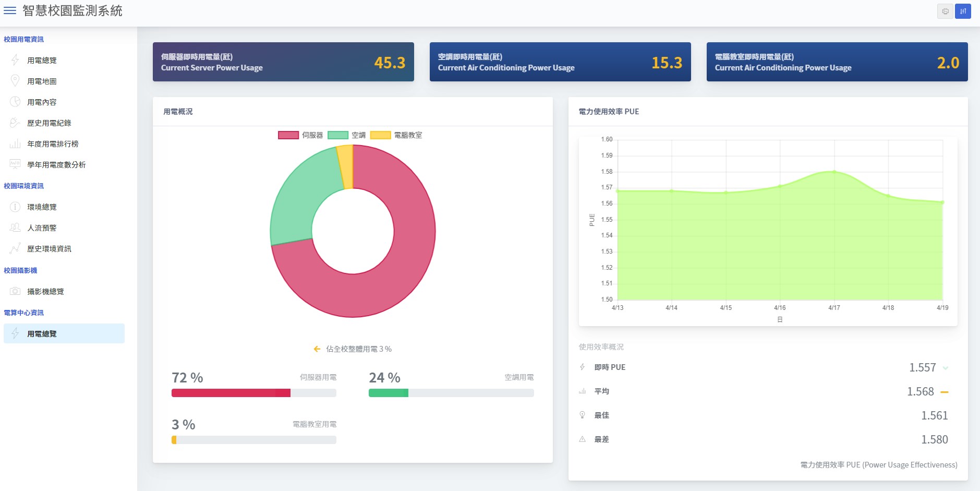Click yellow arrow beside 佔全校整體用電 3 %
The width and height of the screenshot is (980, 491).
317,349
